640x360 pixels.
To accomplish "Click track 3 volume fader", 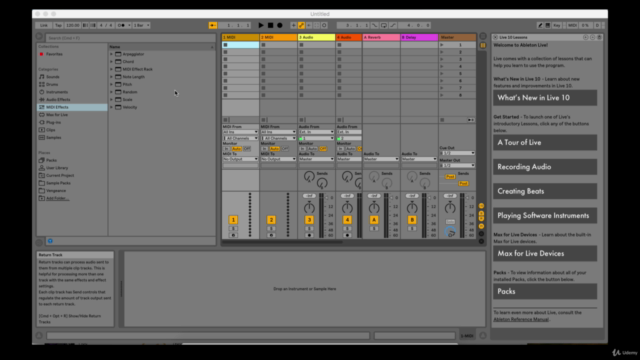I will 327,198.
